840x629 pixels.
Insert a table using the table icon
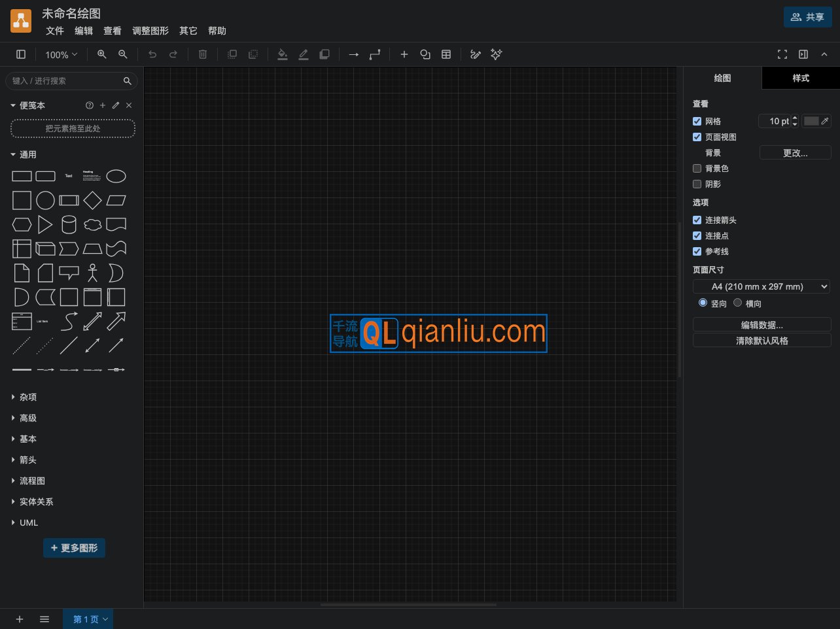coord(446,54)
